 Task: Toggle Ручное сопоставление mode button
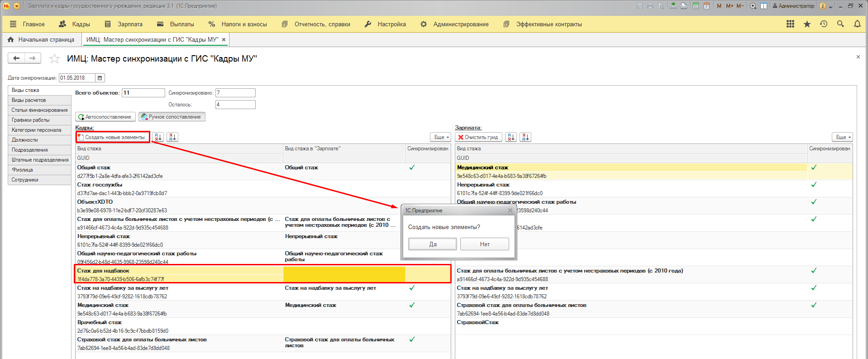[172, 117]
